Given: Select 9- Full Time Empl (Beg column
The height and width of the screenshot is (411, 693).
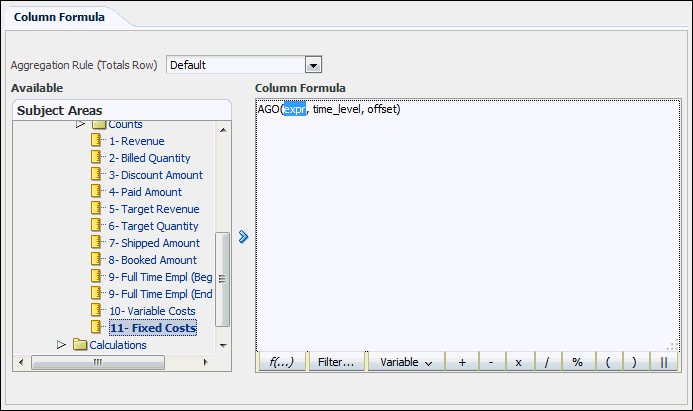Looking at the screenshot, I should coord(160,277).
